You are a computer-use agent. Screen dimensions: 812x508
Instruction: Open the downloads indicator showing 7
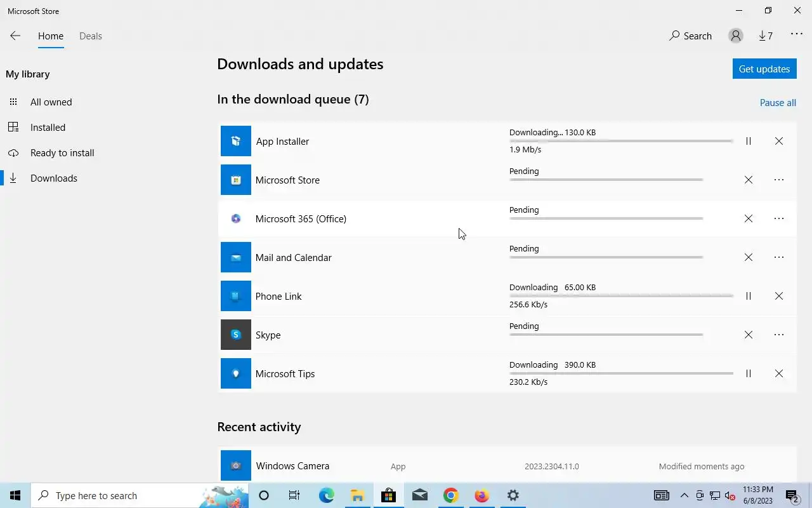[766, 36]
